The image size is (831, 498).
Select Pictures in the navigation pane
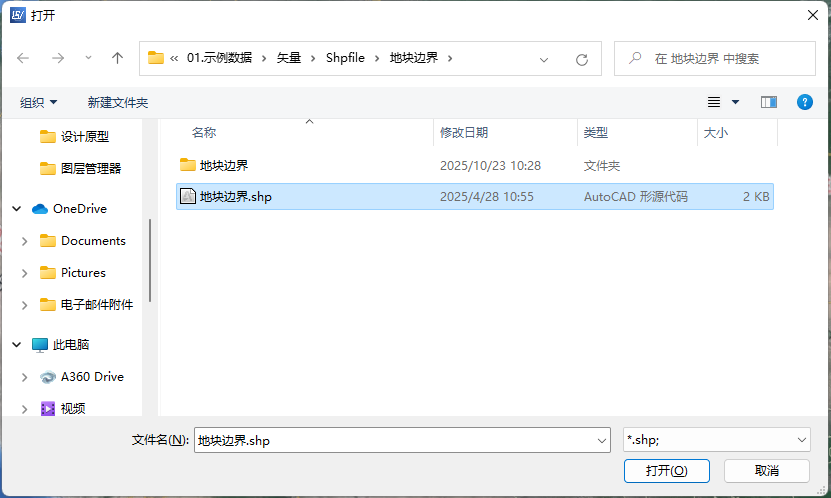point(73,273)
